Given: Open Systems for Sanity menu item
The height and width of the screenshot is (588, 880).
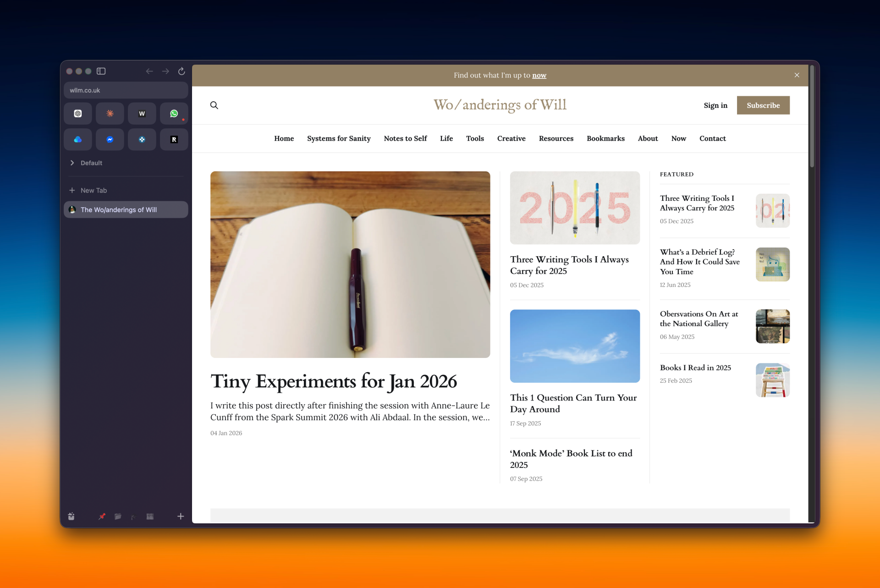Looking at the screenshot, I should [x=339, y=138].
